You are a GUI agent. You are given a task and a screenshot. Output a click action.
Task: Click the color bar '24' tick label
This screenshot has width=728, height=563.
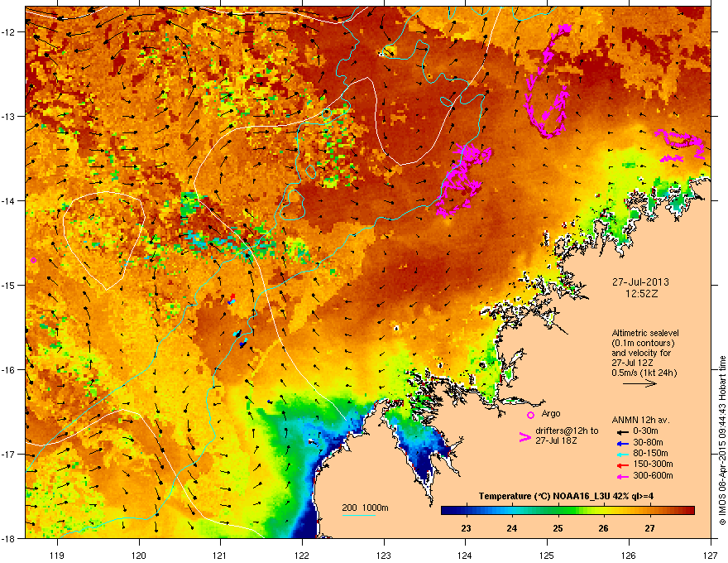pyautogui.click(x=511, y=528)
